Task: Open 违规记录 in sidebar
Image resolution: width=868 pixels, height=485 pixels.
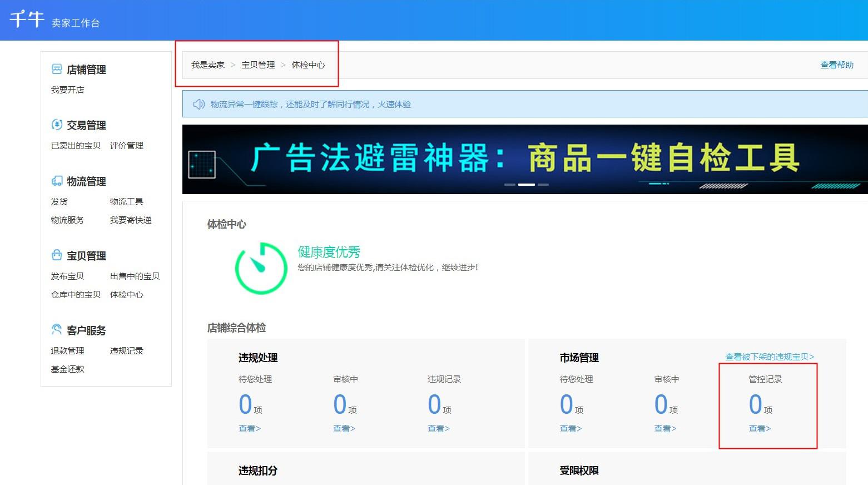Action: tap(127, 350)
